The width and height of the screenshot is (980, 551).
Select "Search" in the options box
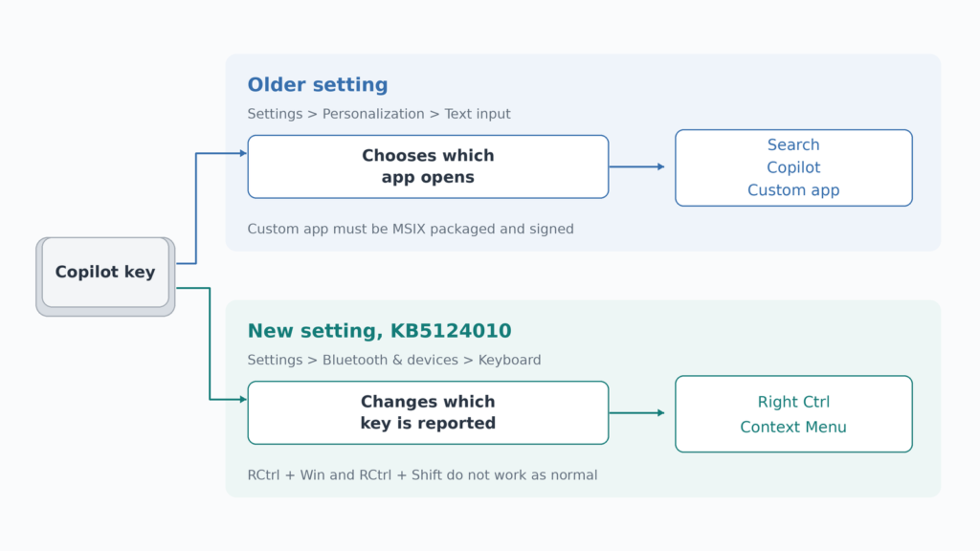(x=793, y=144)
